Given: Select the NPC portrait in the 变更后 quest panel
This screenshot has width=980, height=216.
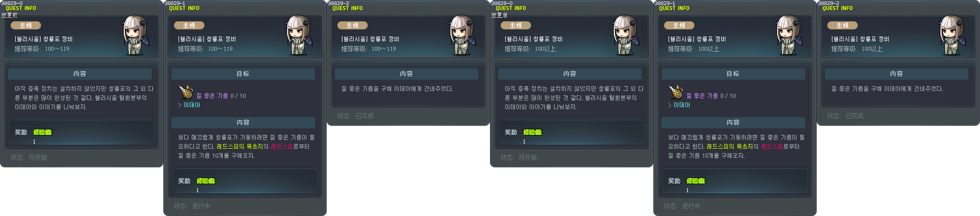Looking at the screenshot, I should (x=626, y=35).
